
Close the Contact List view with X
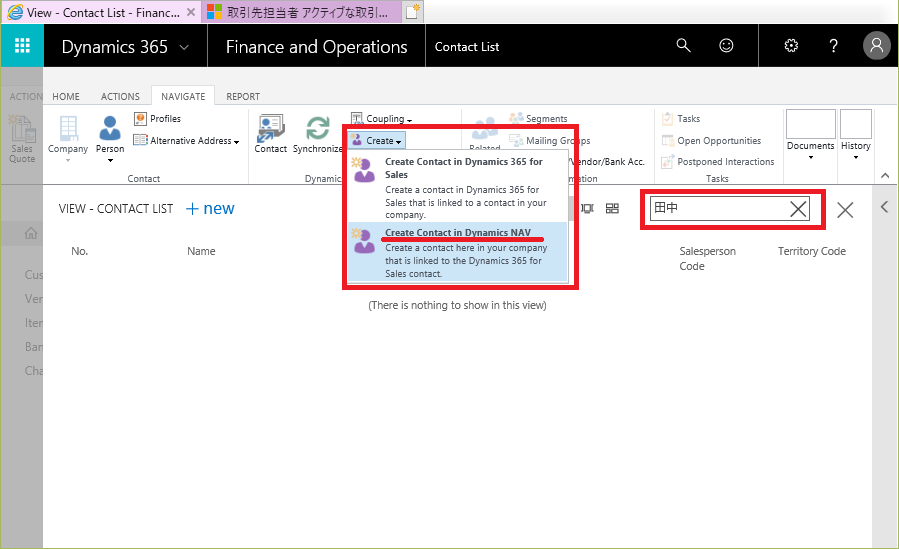coord(845,210)
